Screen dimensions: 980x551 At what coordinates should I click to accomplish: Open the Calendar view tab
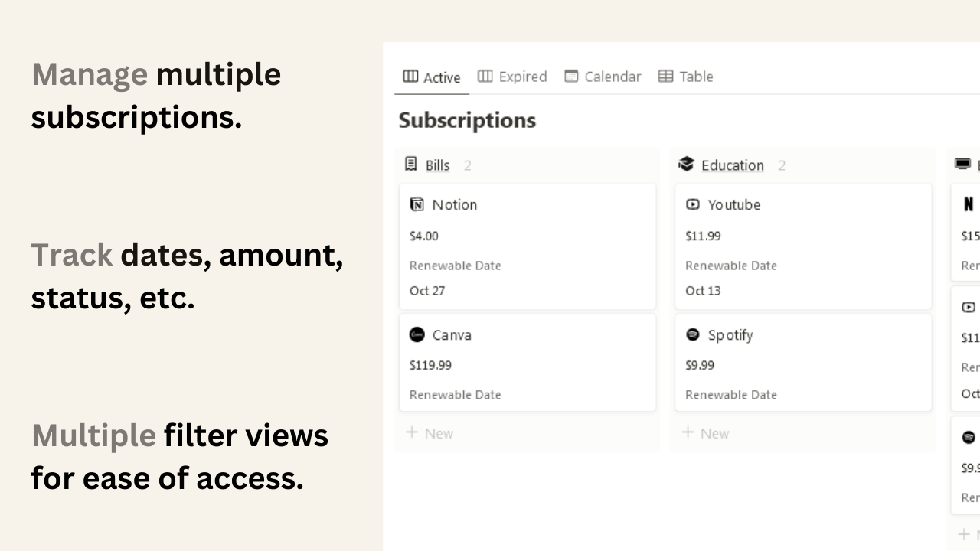tap(603, 76)
